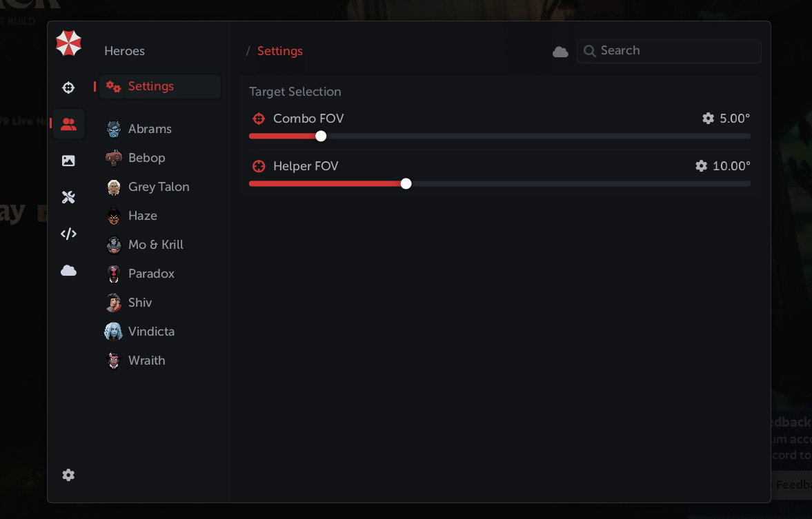The image size is (812, 519).
Task: Open the cloud section in left sidebar
Action: pos(68,271)
